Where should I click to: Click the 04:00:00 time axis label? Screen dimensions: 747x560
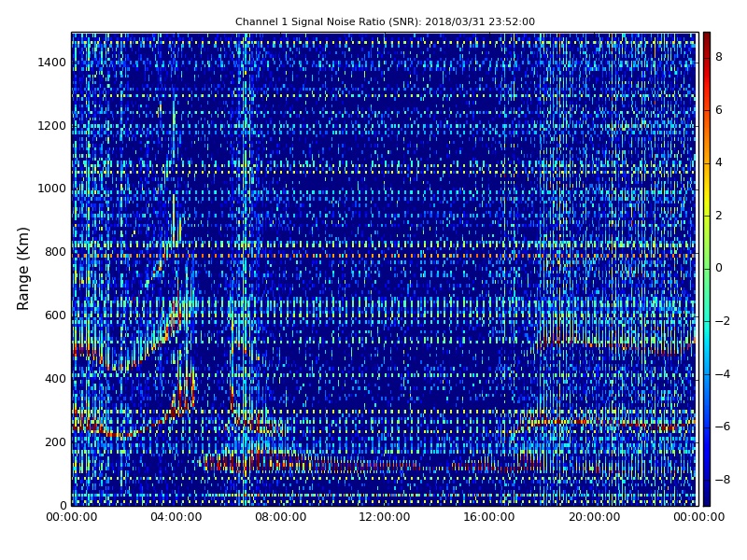click(176, 517)
